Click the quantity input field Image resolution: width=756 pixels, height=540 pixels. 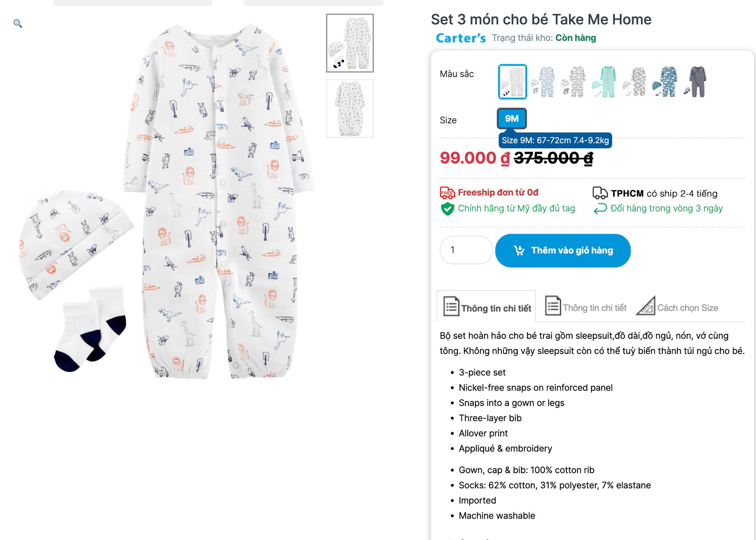[x=466, y=250]
